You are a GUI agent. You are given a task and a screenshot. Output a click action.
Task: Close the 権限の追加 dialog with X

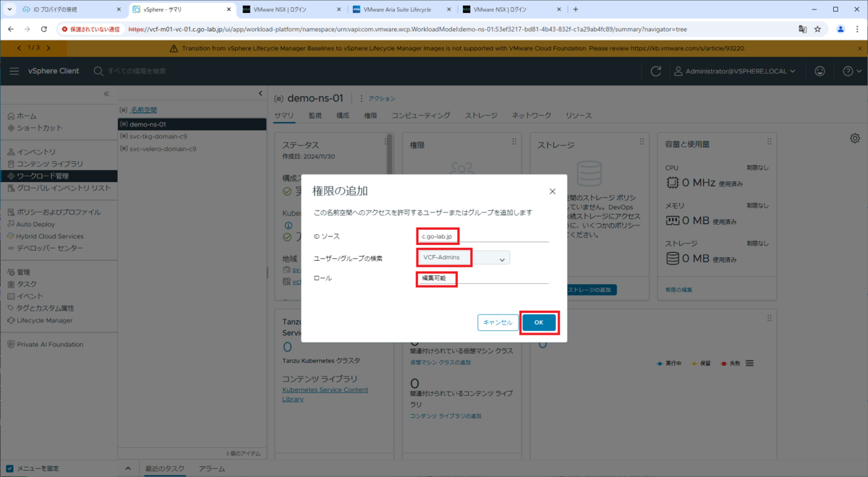(x=553, y=192)
